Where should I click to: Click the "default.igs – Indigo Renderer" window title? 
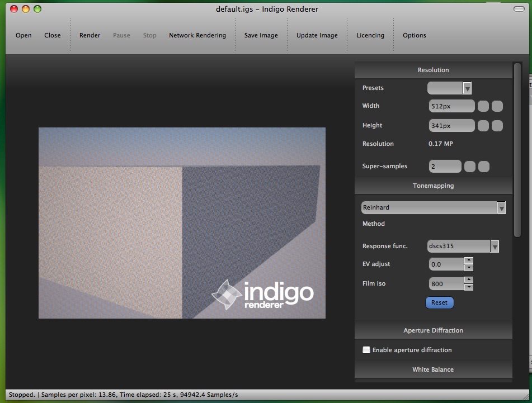click(267, 9)
